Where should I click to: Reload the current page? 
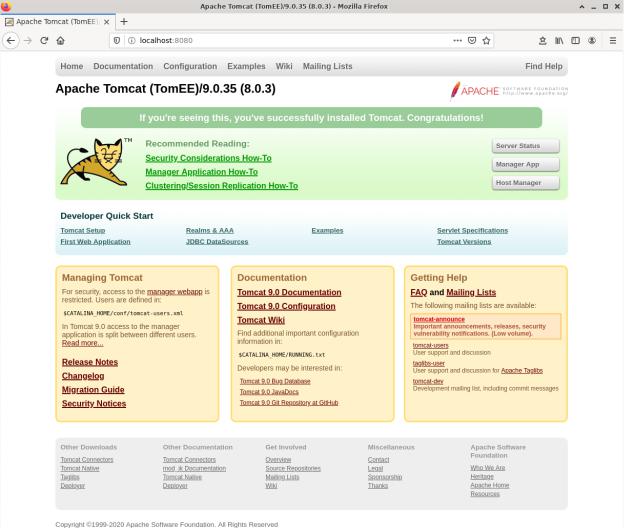(x=44, y=41)
